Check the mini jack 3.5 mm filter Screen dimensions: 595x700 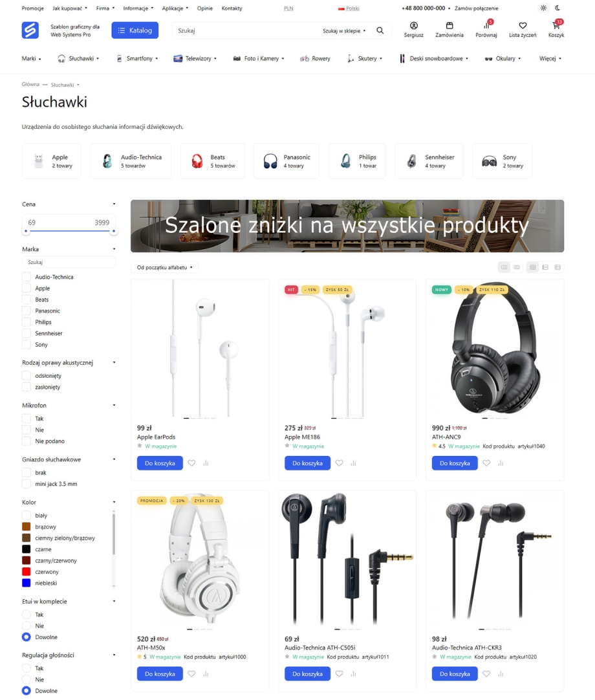tap(27, 484)
